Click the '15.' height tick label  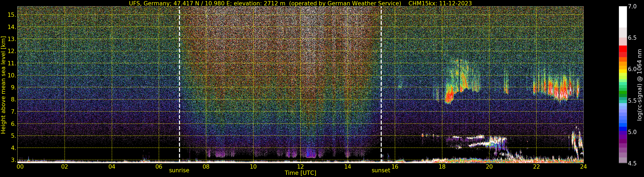12,15
